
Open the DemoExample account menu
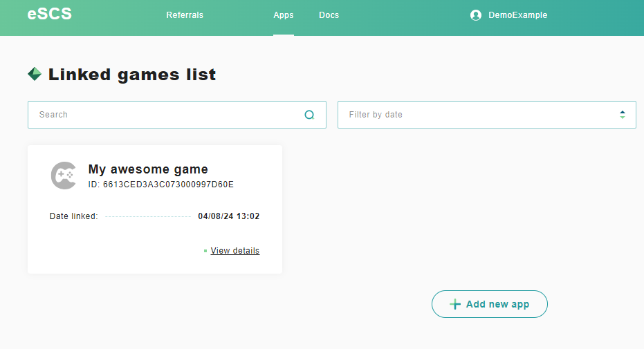tap(517, 15)
